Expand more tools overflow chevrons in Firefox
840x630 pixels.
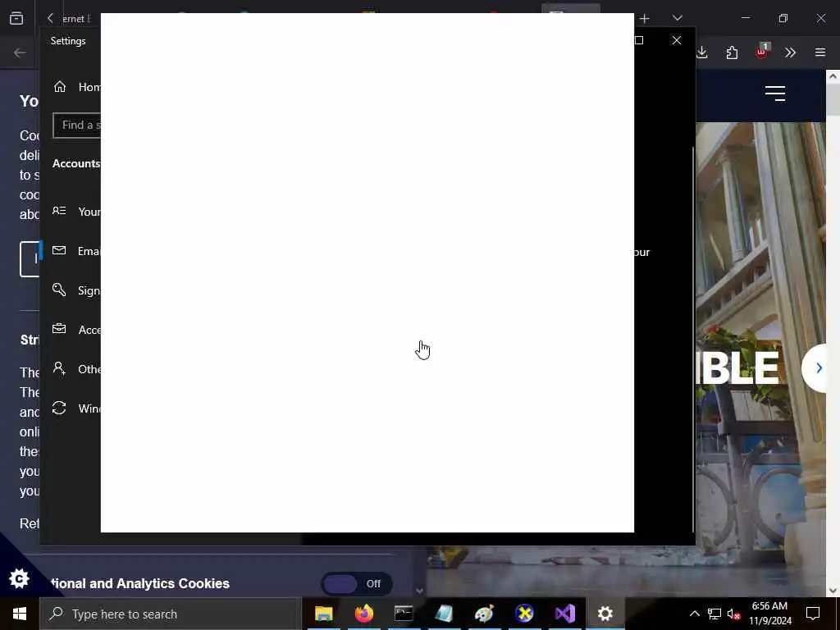pos(790,52)
